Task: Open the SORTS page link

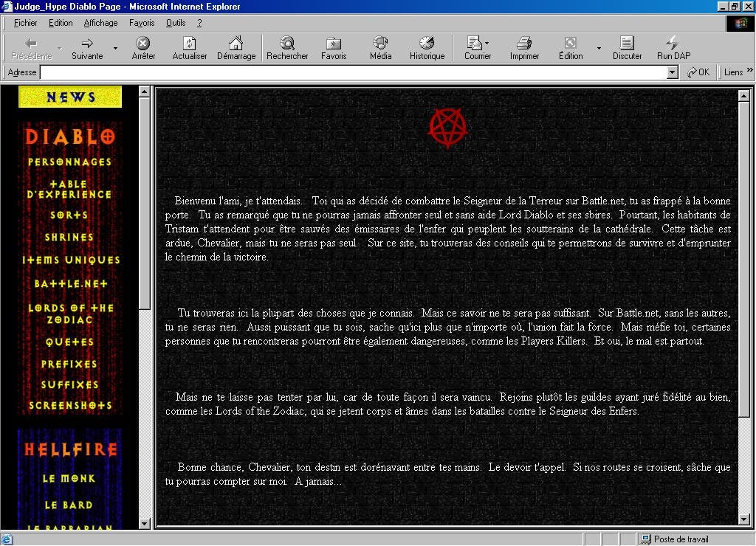Action: click(x=69, y=215)
